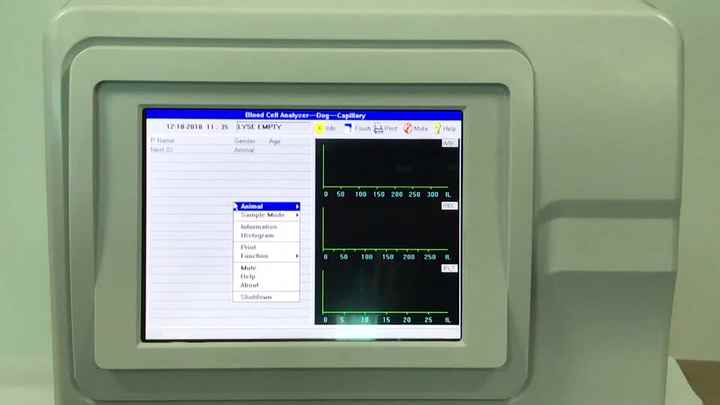Choose Histogram from the context menu
720x405 pixels.
tap(266, 236)
